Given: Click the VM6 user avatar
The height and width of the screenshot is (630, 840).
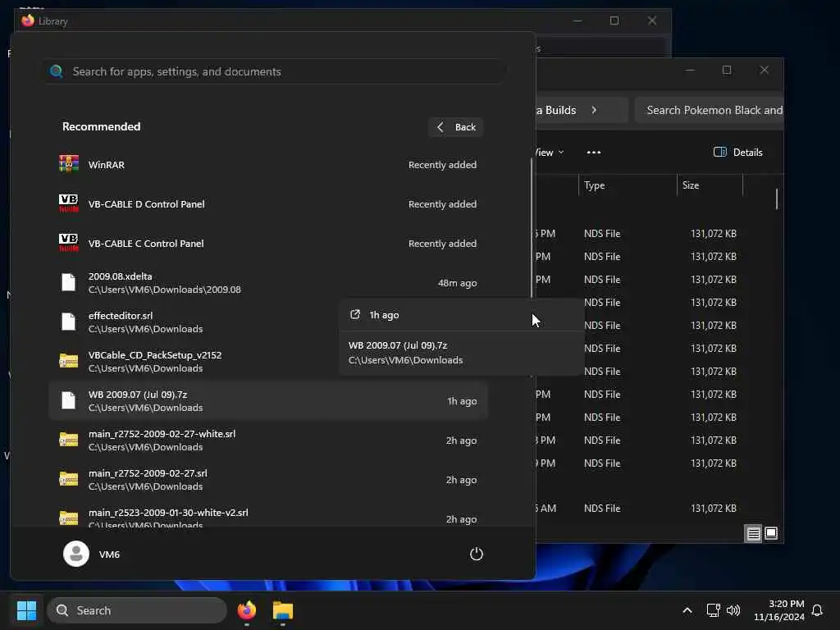Looking at the screenshot, I should [x=76, y=554].
